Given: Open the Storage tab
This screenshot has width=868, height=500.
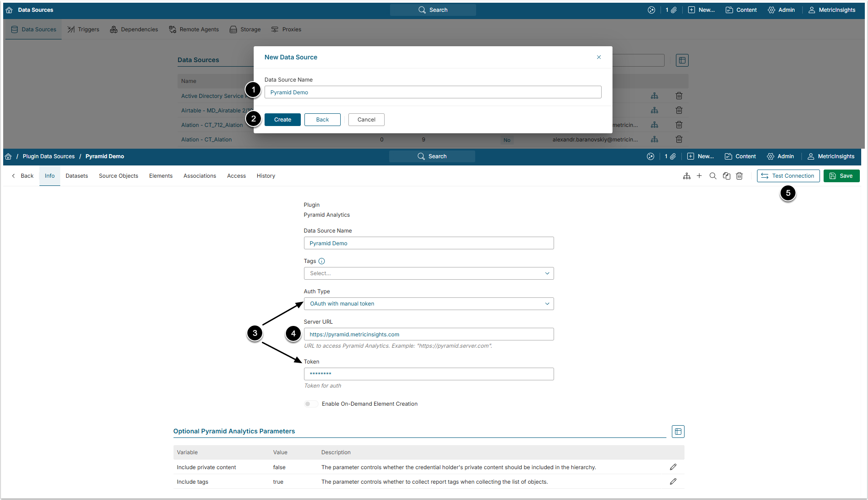Looking at the screenshot, I should pos(245,29).
